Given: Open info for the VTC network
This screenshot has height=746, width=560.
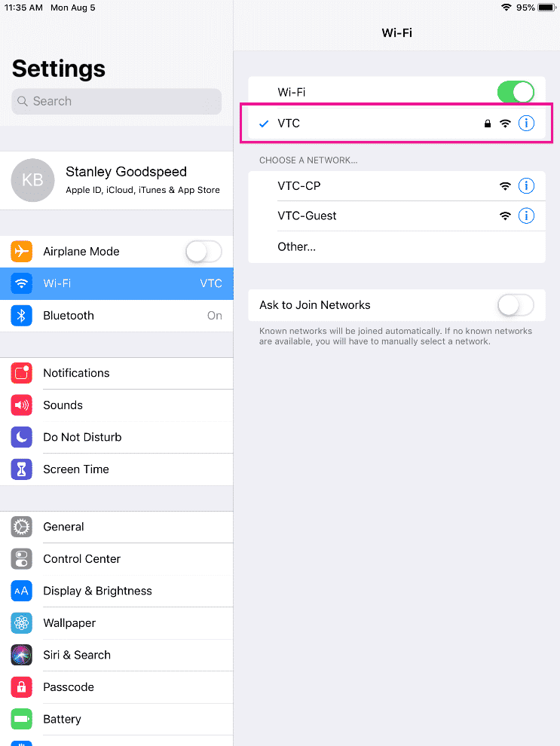Looking at the screenshot, I should (526, 124).
